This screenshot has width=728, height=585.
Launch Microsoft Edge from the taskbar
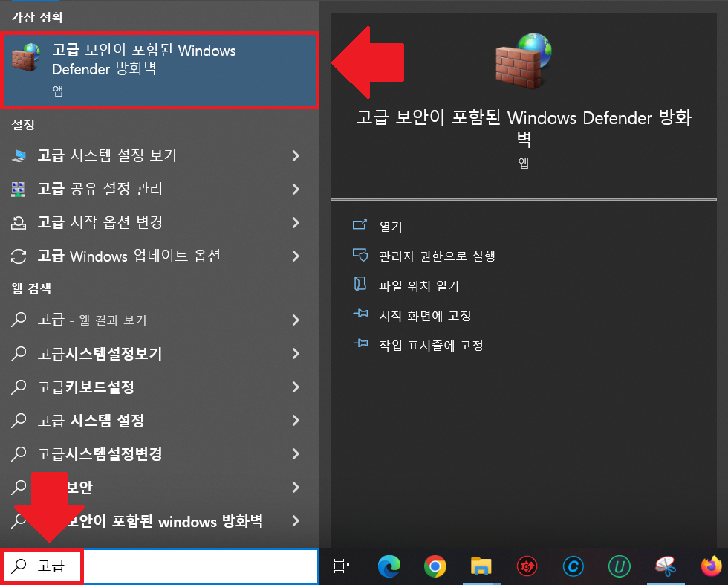(389, 566)
